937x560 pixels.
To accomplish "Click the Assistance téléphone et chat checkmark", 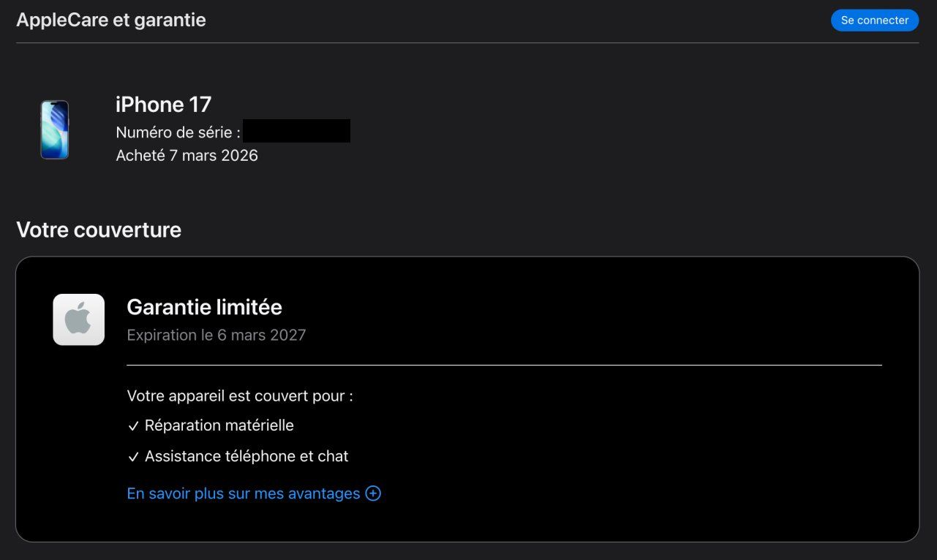I will (x=133, y=457).
